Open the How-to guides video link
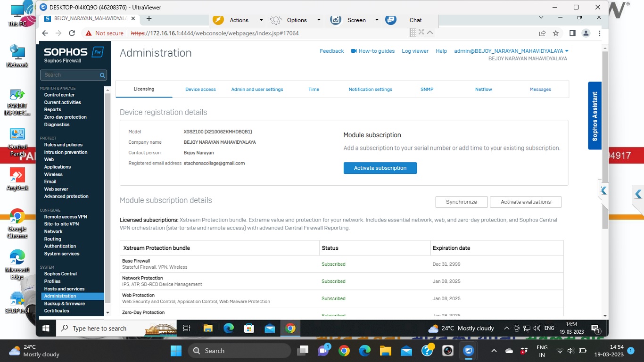 372,51
